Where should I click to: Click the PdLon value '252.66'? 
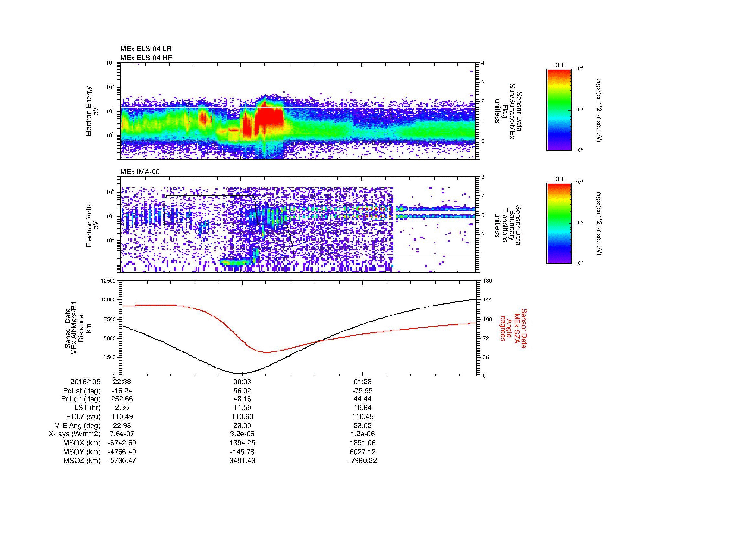pos(122,399)
